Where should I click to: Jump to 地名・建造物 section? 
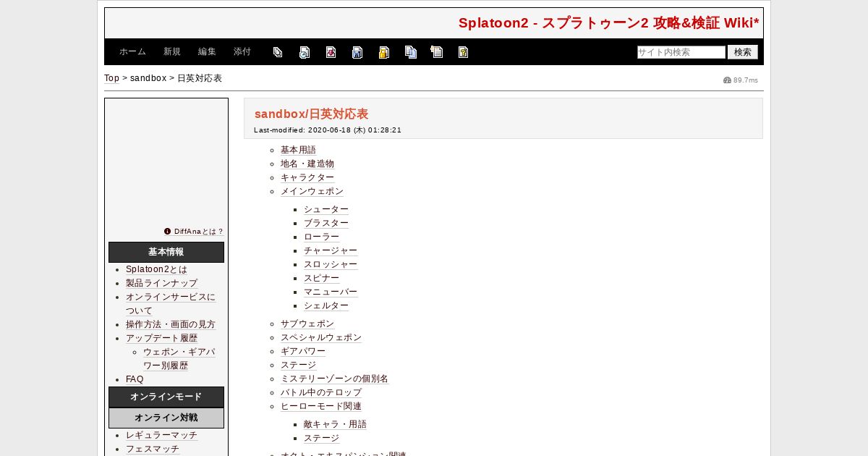click(x=307, y=164)
